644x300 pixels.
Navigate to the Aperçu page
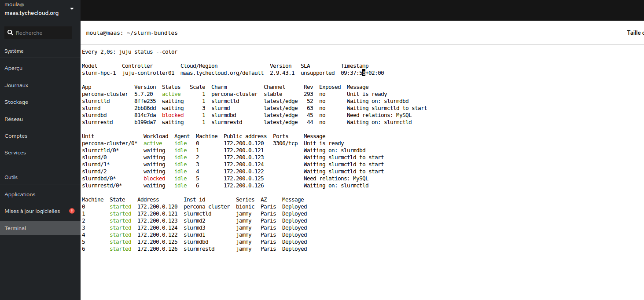(x=13, y=68)
